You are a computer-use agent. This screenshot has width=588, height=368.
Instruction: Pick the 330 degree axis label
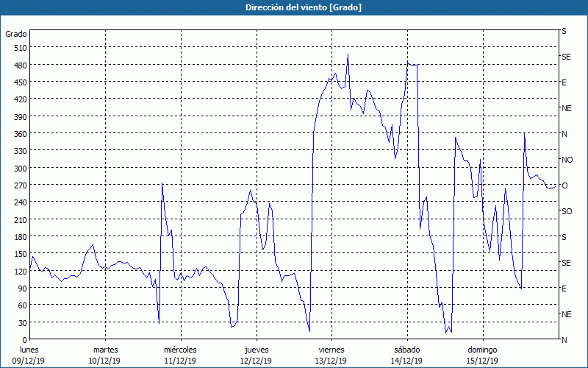pos(21,151)
